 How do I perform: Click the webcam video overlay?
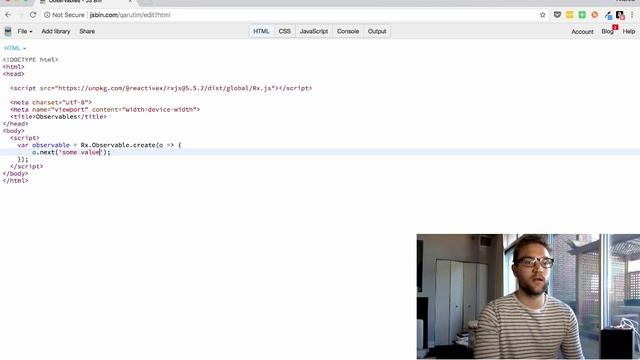click(528, 297)
